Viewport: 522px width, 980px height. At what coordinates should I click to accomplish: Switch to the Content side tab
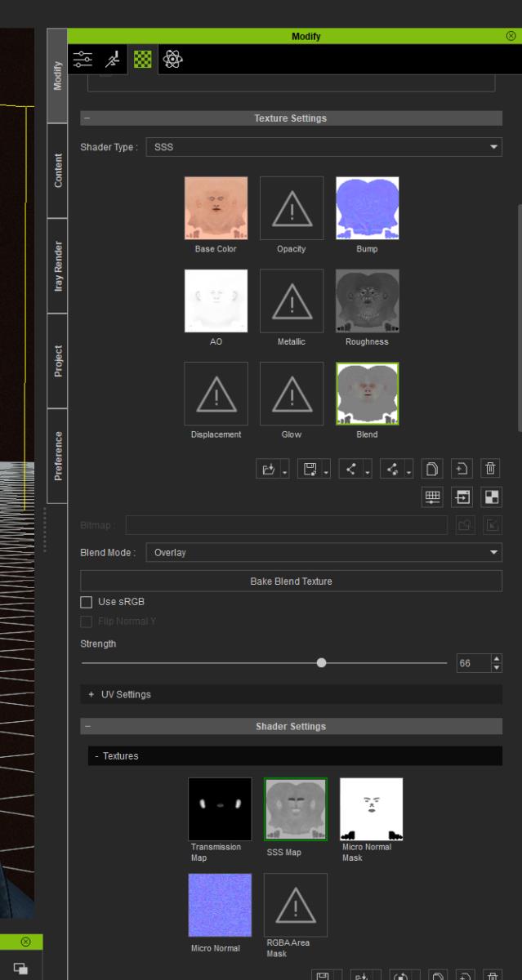[58, 171]
